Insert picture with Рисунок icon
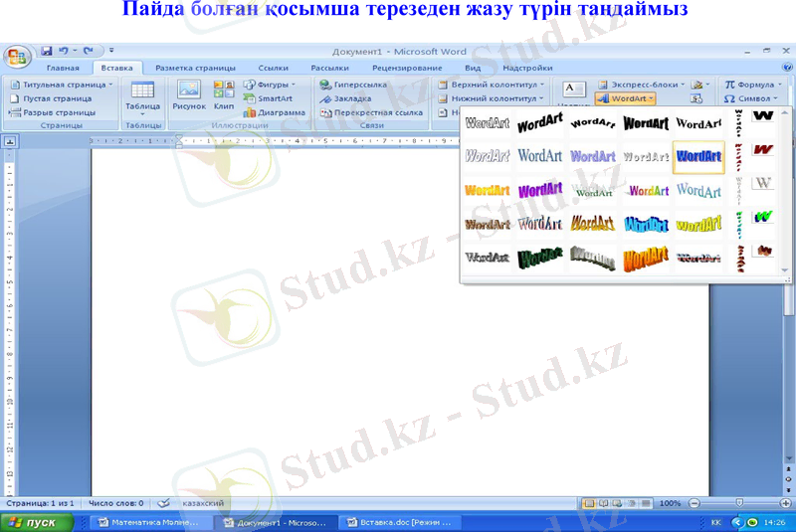 [189, 95]
